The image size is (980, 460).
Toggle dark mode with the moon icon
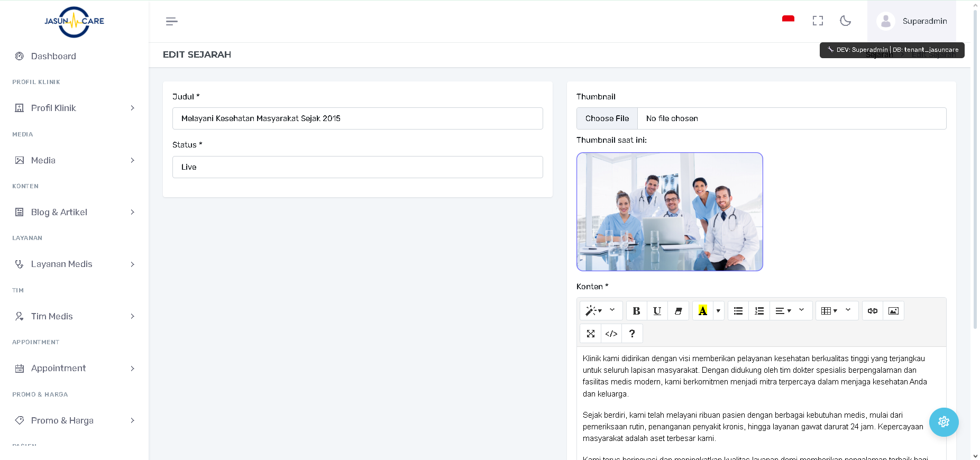click(x=845, y=21)
